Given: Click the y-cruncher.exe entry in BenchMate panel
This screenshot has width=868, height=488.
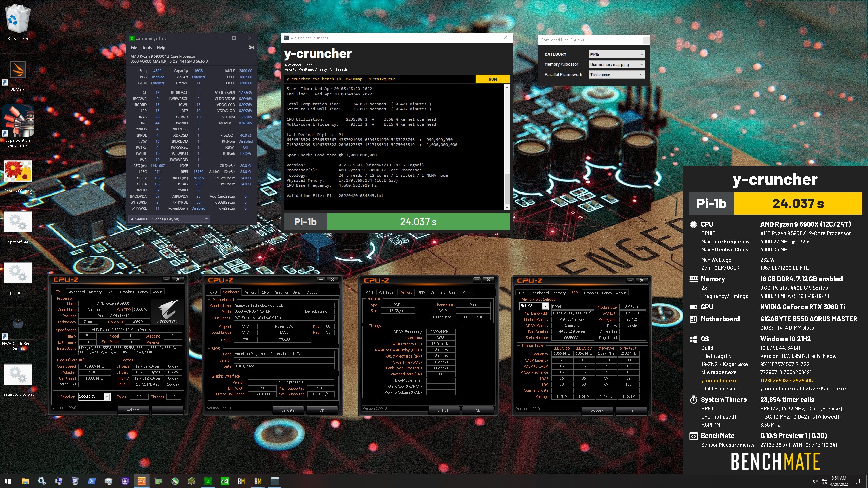Looking at the screenshot, I should point(719,381).
